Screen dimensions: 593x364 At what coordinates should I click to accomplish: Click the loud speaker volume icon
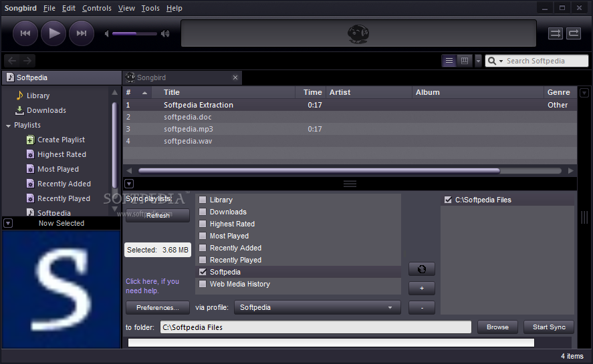pyautogui.click(x=165, y=33)
